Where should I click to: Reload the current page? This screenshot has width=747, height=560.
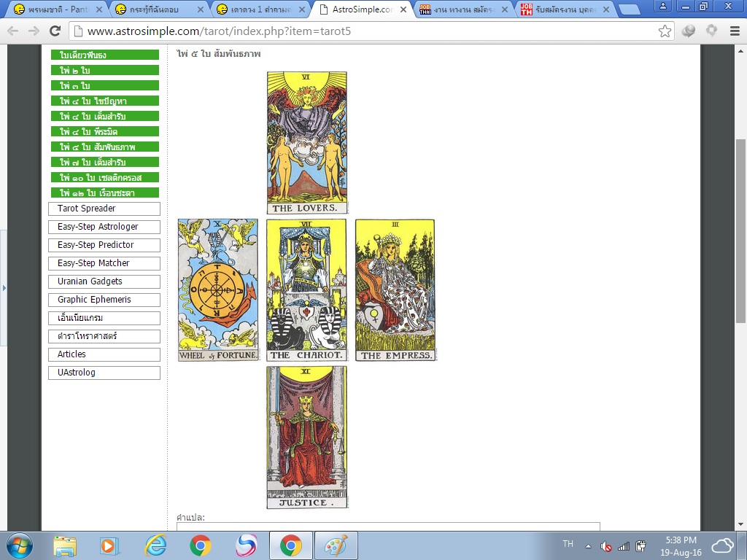55,31
